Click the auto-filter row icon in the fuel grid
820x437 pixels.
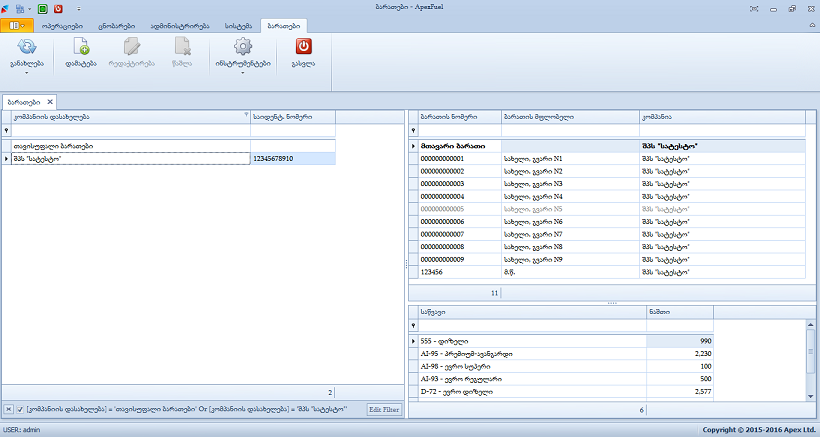tap(413, 326)
